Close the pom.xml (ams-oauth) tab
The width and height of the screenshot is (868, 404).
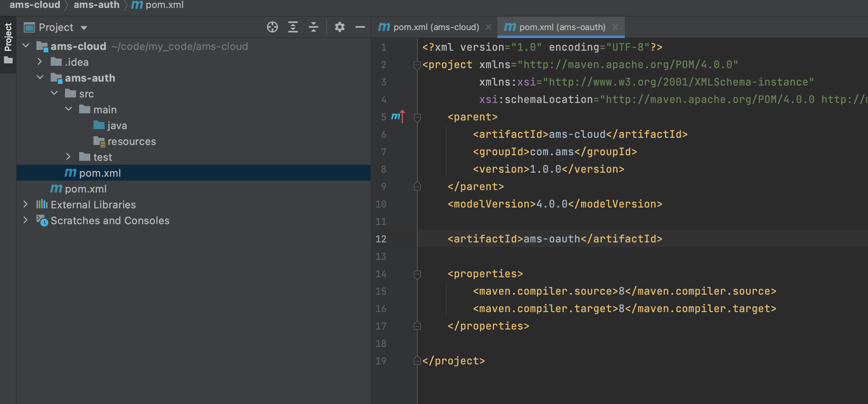pos(615,27)
